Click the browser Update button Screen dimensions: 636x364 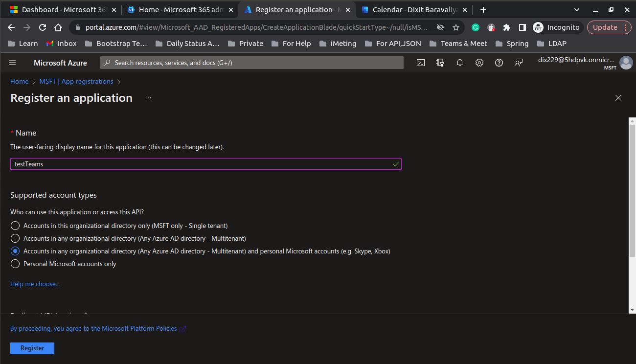[x=609, y=27]
